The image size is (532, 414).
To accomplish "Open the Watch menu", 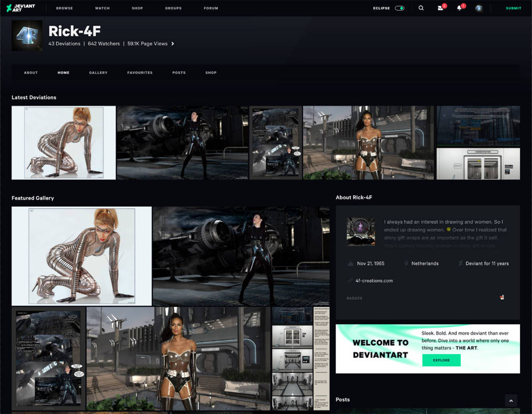I will tap(102, 8).
